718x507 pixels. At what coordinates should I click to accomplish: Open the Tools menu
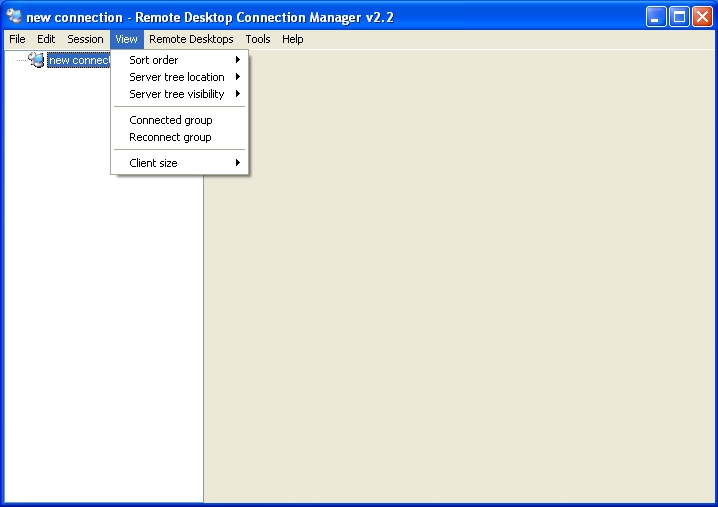click(x=258, y=39)
